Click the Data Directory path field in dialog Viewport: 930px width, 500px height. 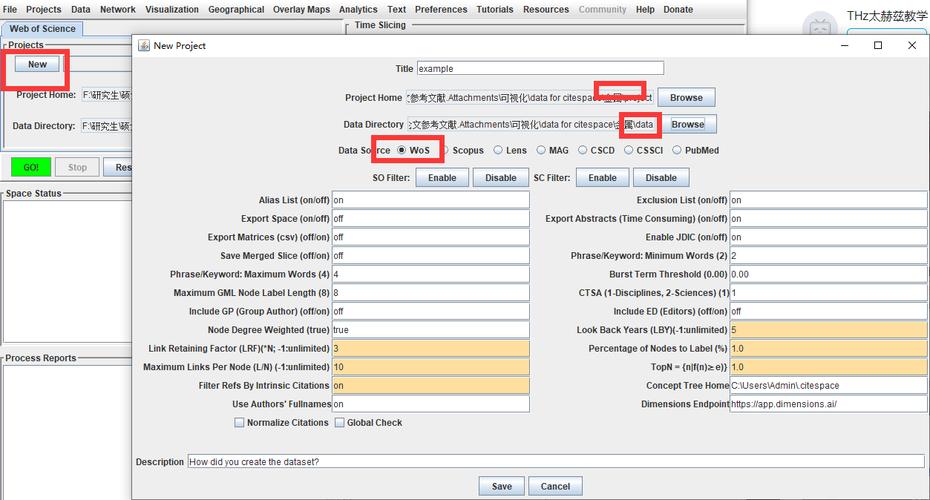click(x=531, y=124)
